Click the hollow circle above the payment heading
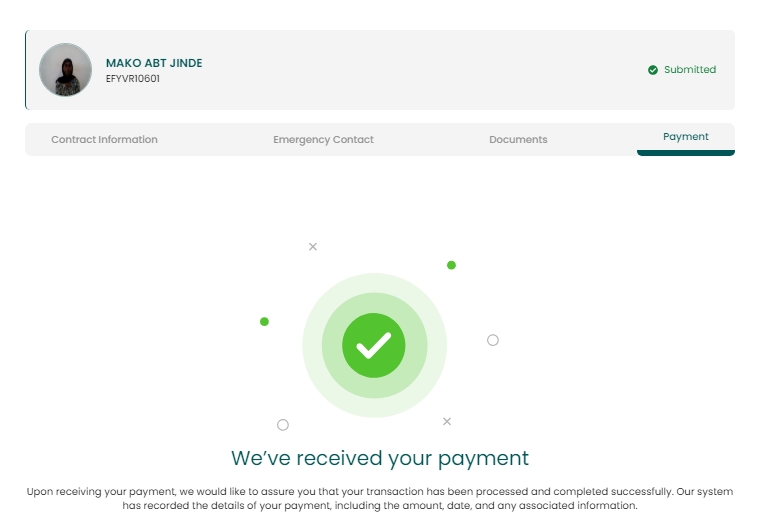Image resolution: width=762 pixels, height=527 pixels. (x=283, y=425)
